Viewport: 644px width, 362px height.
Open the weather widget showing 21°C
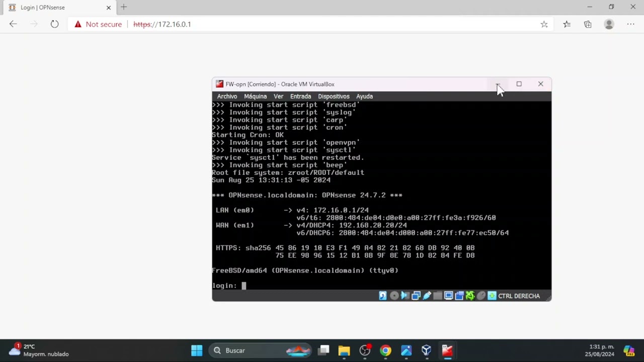38,350
